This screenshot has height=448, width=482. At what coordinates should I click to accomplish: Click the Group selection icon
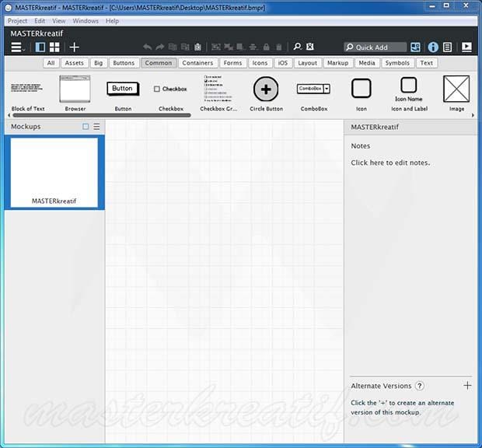216,47
